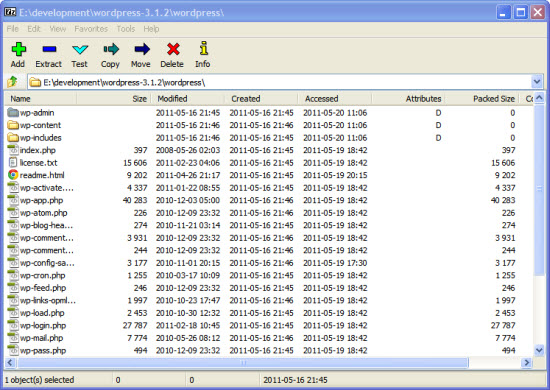
Task: Open the Favorites menu
Action: click(x=91, y=29)
